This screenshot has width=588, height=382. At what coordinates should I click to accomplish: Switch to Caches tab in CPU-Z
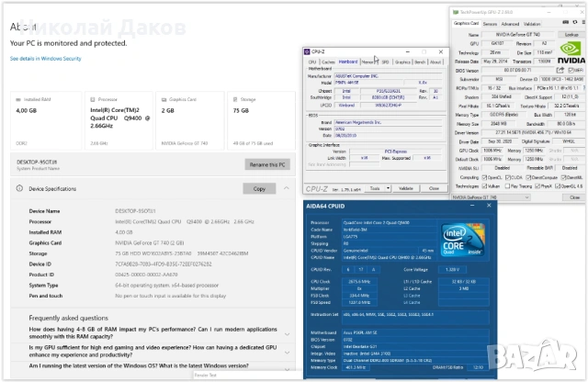[x=328, y=62]
